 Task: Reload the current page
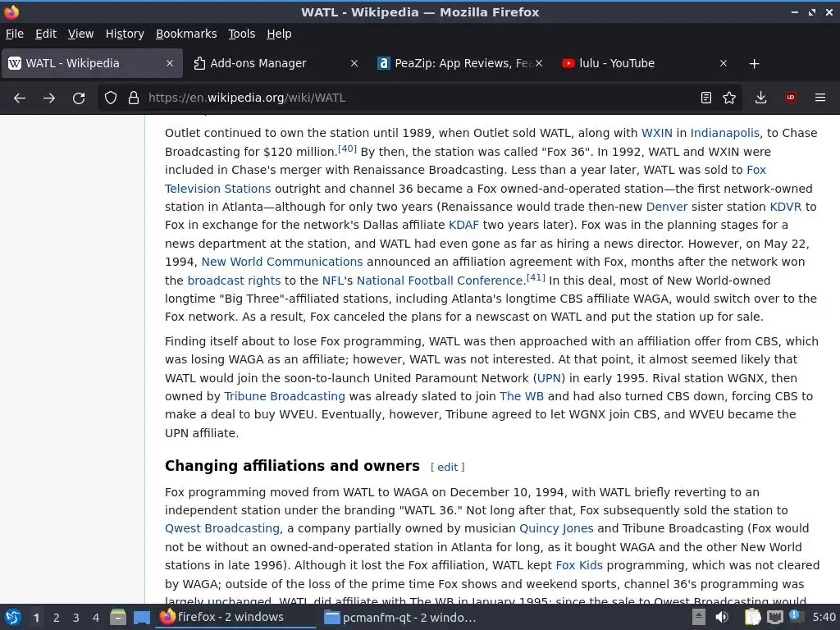(x=79, y=98)
